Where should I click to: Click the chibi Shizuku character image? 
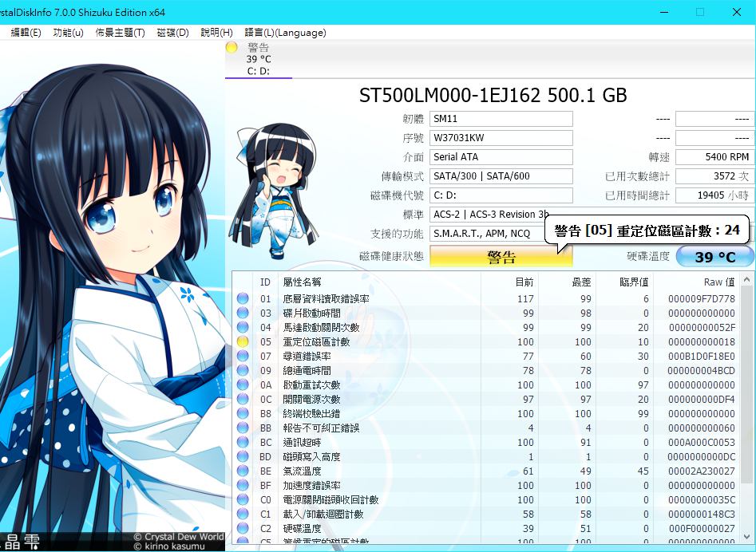tap(275, 191)
